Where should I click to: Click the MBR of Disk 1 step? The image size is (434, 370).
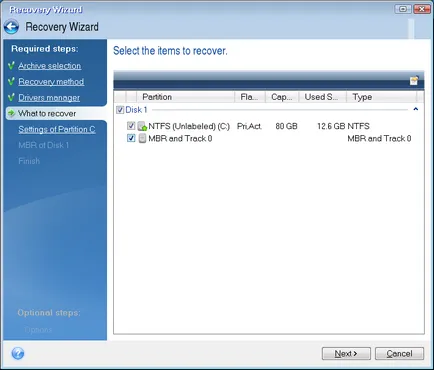[x=44, y=145]
